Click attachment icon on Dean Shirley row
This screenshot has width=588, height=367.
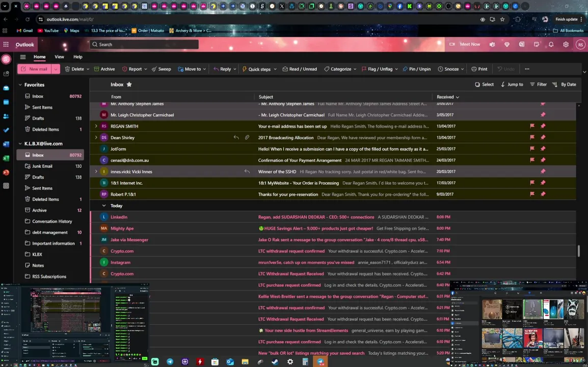tap(247, 137)
